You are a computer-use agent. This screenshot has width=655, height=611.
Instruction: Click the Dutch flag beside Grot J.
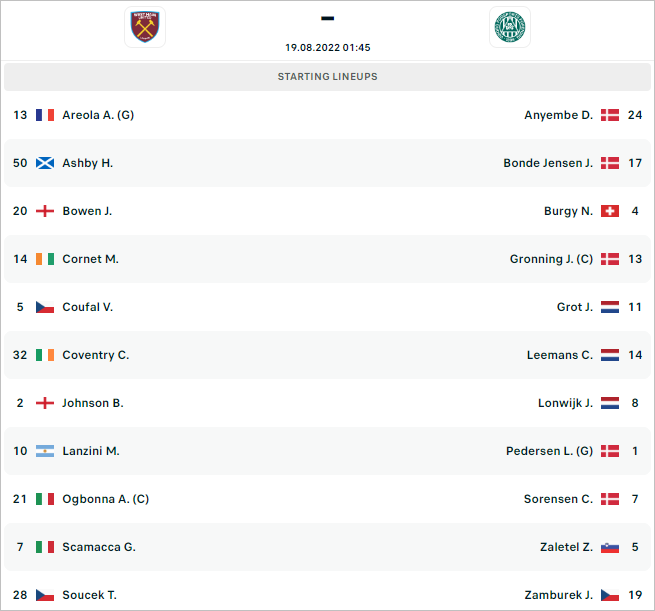(609, 307)
